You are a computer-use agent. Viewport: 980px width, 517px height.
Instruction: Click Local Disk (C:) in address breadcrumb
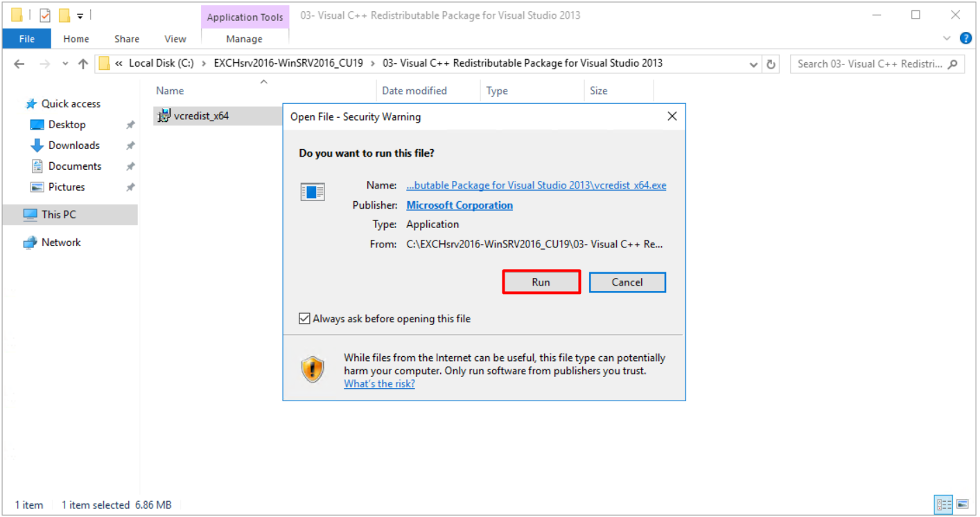click(x=161, y=63)
